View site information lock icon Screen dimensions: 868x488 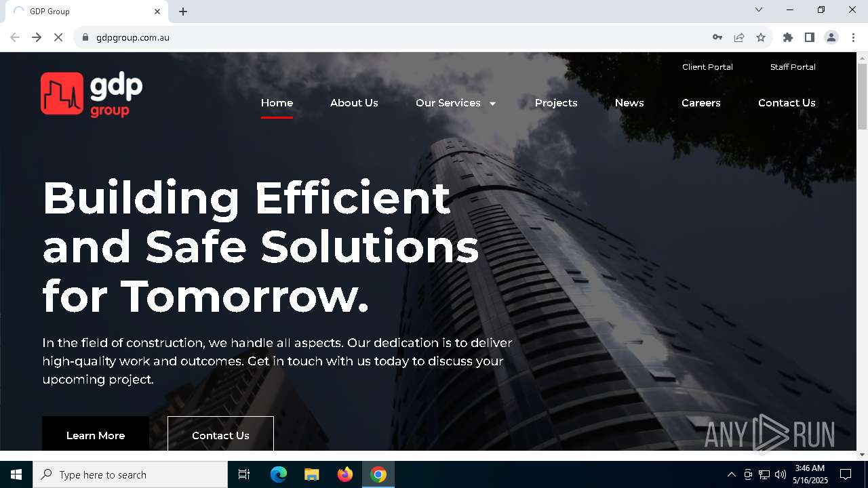coord(85,37)
